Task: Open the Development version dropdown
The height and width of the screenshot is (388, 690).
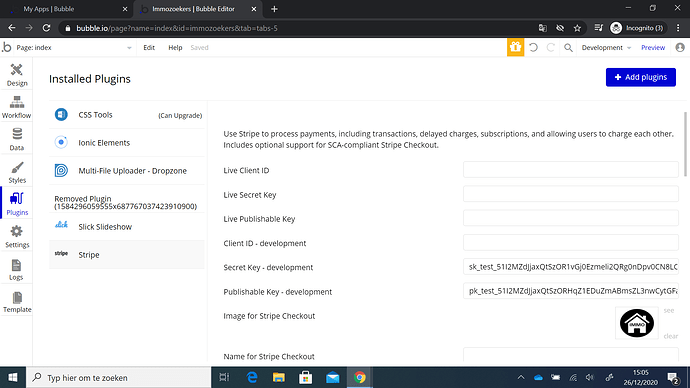Action: (606, 48)
